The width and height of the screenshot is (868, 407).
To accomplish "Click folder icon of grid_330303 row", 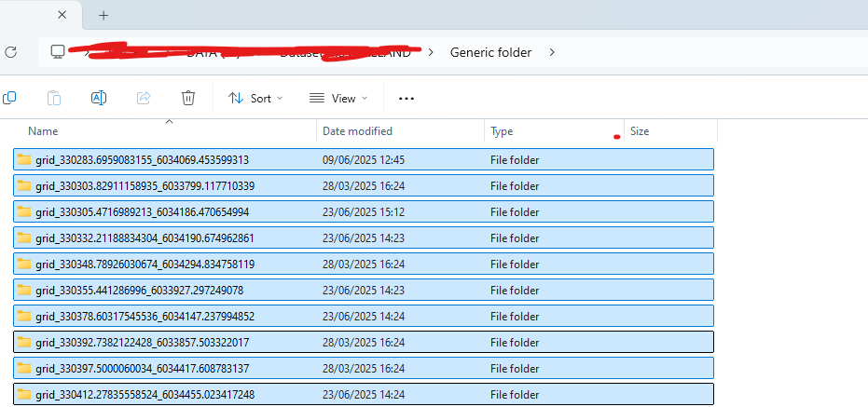I will 24,186.
